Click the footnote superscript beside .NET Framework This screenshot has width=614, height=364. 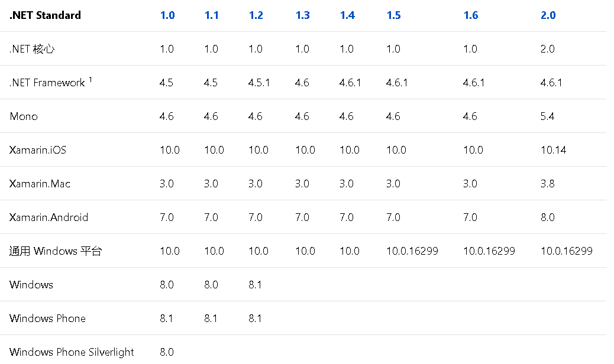pos(91,80)
